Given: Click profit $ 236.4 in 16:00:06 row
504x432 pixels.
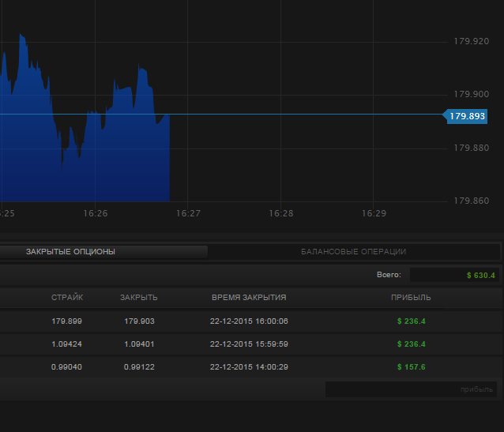Looking at the screenshot, I should [x=411, y=321].
